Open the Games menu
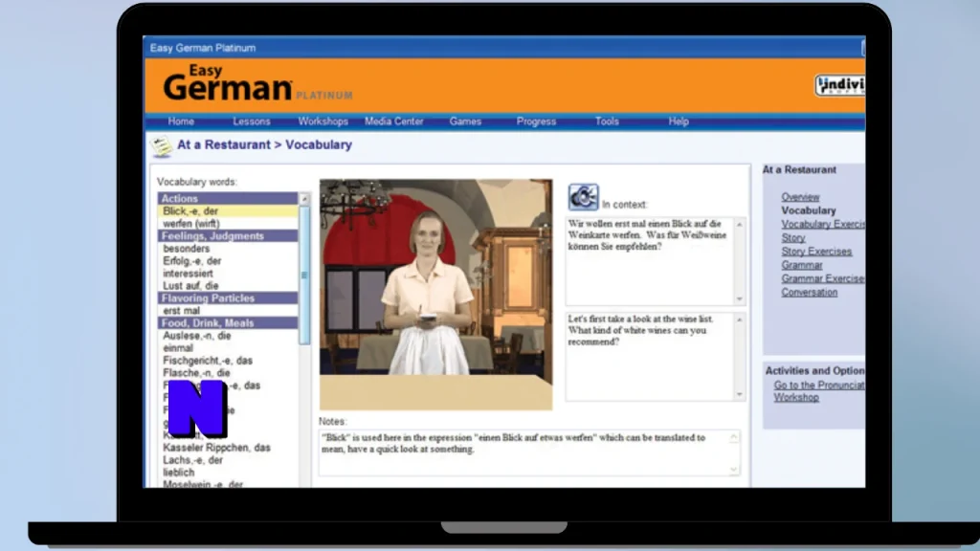The image size is (980, 551). click(x=465, y=121)
